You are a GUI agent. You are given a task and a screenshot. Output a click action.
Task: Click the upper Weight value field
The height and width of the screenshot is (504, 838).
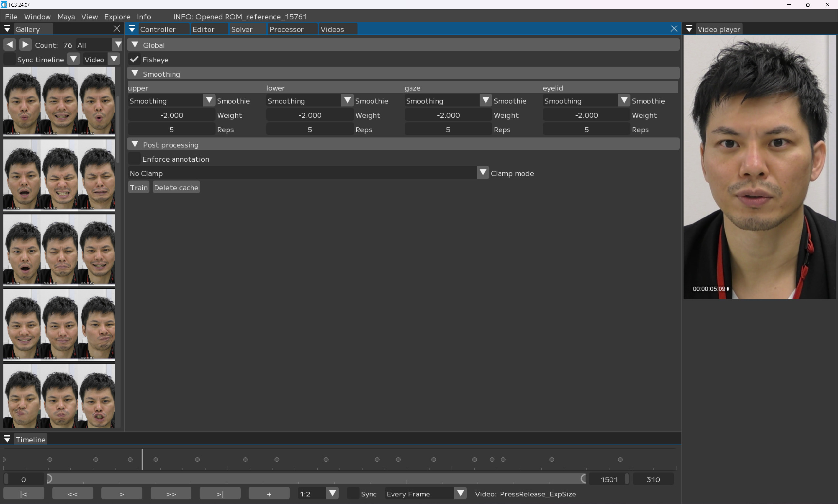(x=172, y=115)
